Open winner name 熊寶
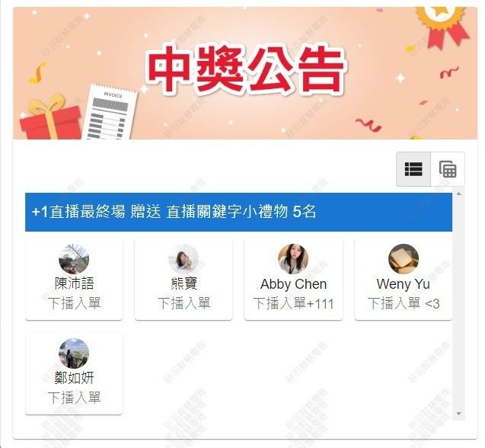Image resolution: width=485 pixels, height=448 pixels. [x=183, y=283]
